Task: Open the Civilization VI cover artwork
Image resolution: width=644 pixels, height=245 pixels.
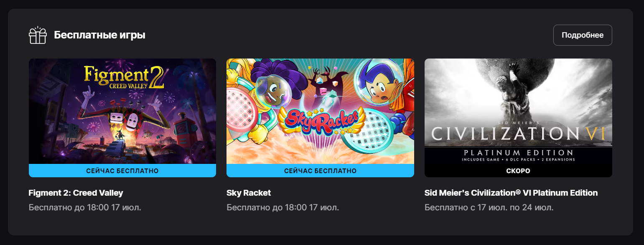Action: pyautogui.click(x=518, y=112)
